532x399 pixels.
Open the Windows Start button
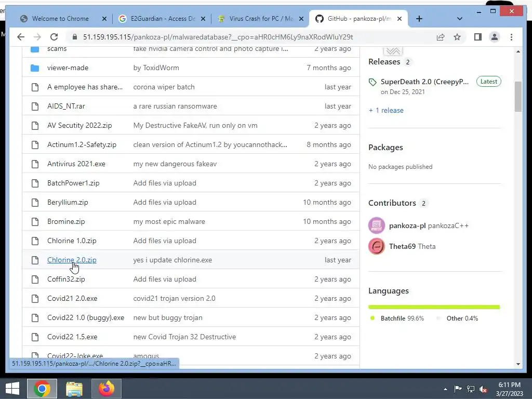point(12,389)
